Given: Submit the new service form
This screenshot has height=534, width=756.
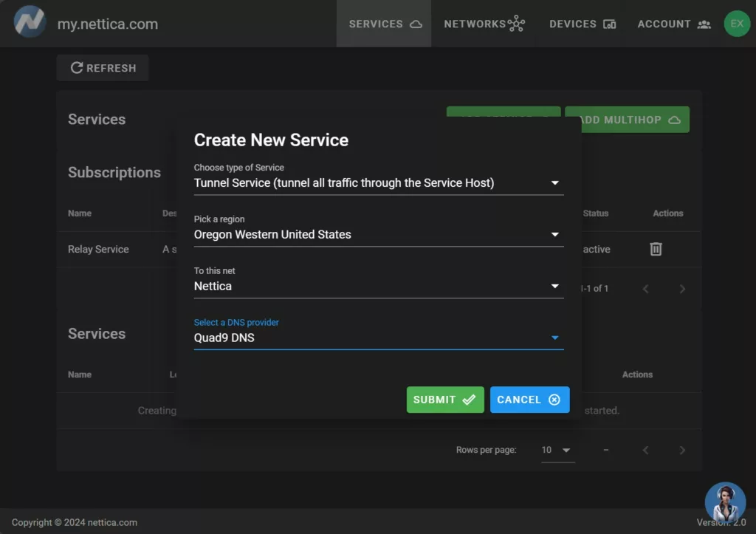Looking at the screenshot, I should click(445, 400).
